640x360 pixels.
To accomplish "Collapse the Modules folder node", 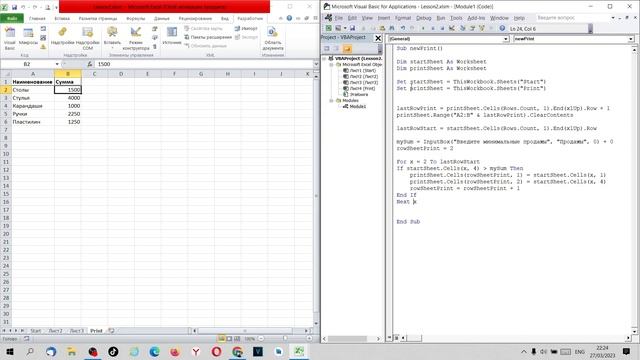I will (x=331, y=100).
